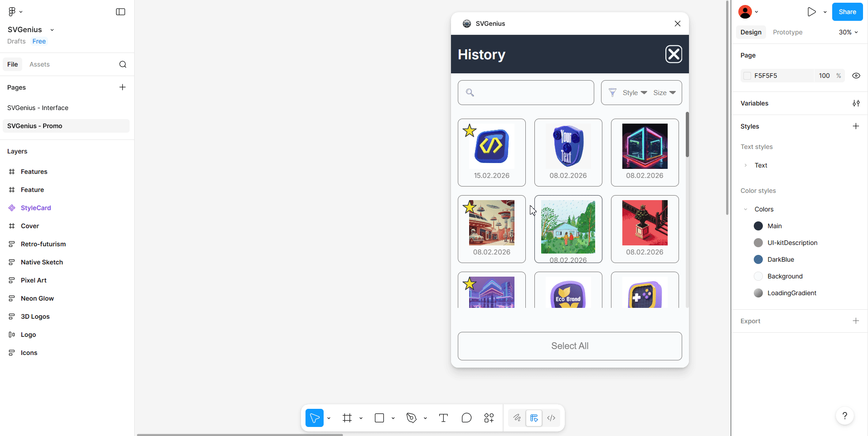Open the Actions menu with the shapes-plus icon
868x436 pixels.
490,418
